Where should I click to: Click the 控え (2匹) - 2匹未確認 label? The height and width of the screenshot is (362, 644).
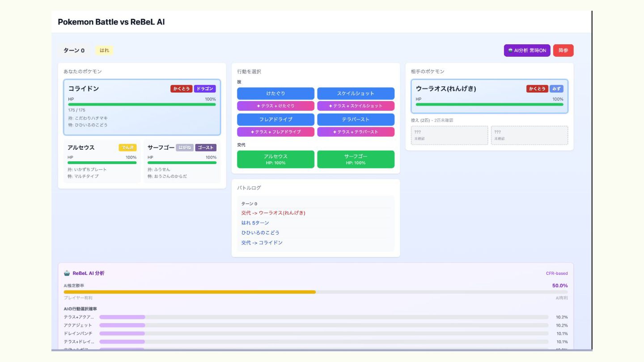tap(432, 120)
